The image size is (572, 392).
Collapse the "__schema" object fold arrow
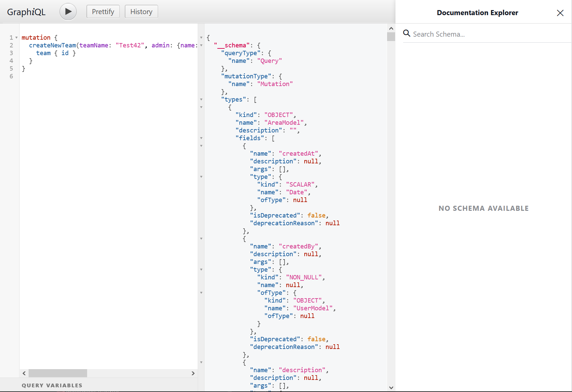click(201, 45)
